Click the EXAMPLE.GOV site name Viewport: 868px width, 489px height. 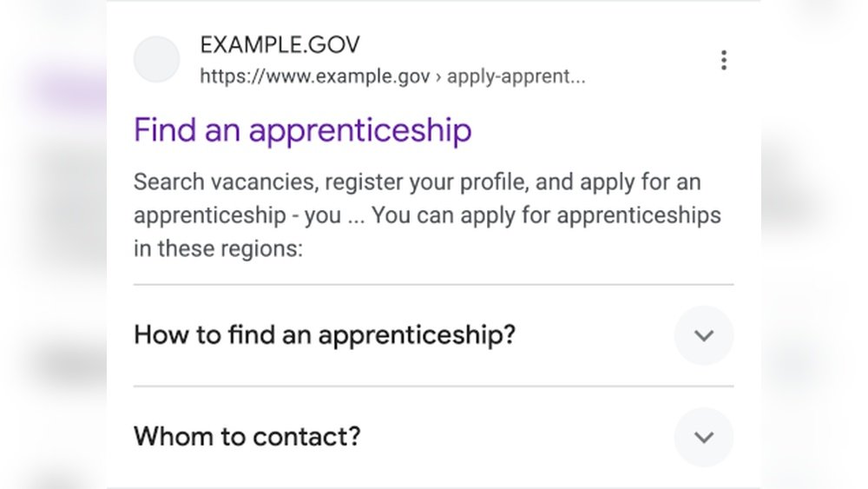tap(279, 44)
